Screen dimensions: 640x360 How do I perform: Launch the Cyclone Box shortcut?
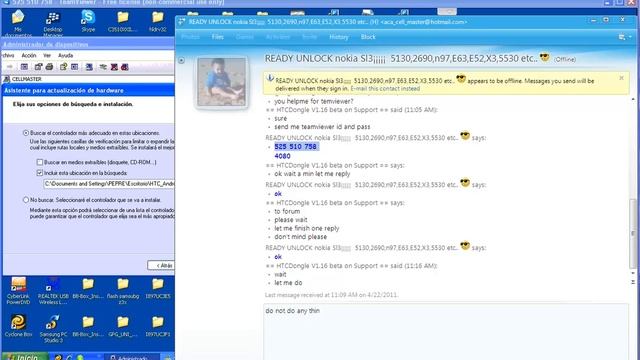[x=18, y=326]
